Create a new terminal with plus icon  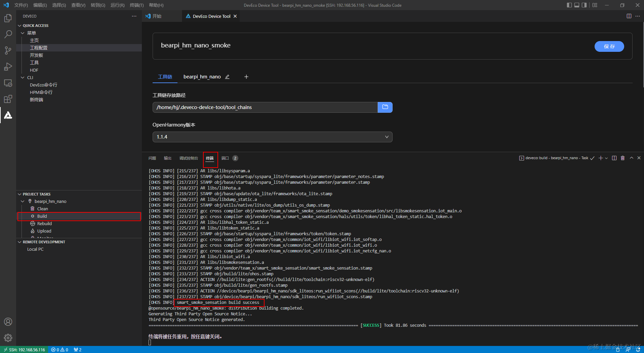pyautogui.click(x=601, y=158)
